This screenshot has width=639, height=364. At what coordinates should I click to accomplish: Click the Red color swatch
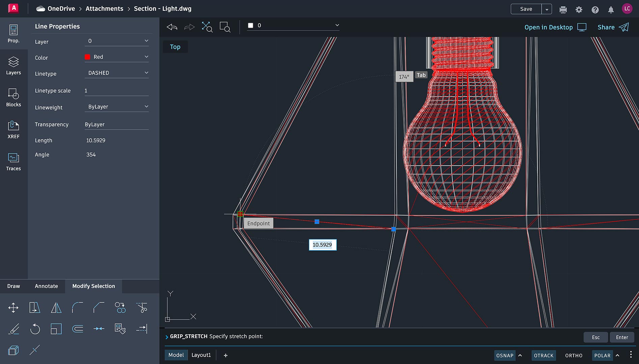coord(87,57)
